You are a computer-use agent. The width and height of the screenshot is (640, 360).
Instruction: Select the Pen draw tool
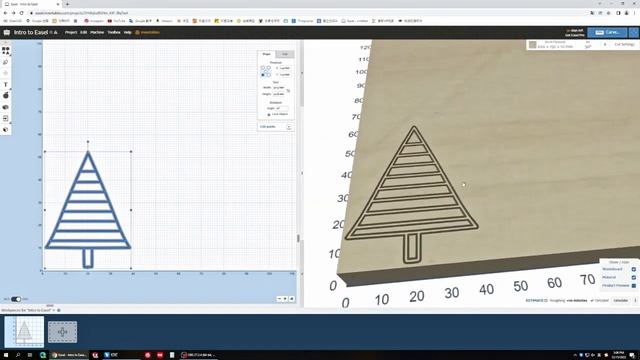tap(6, 62)
